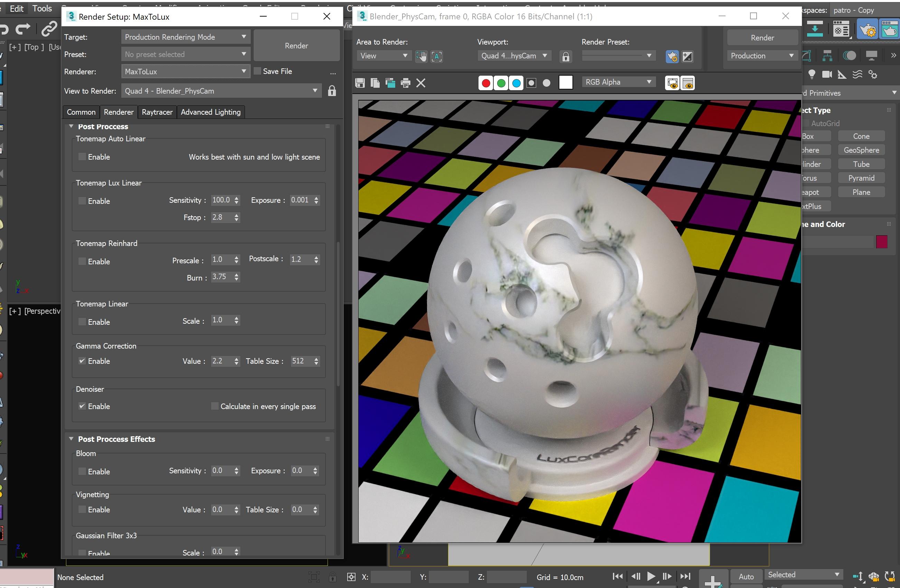Enable the red channel button

pyautogui.click(x=486, y=83)
